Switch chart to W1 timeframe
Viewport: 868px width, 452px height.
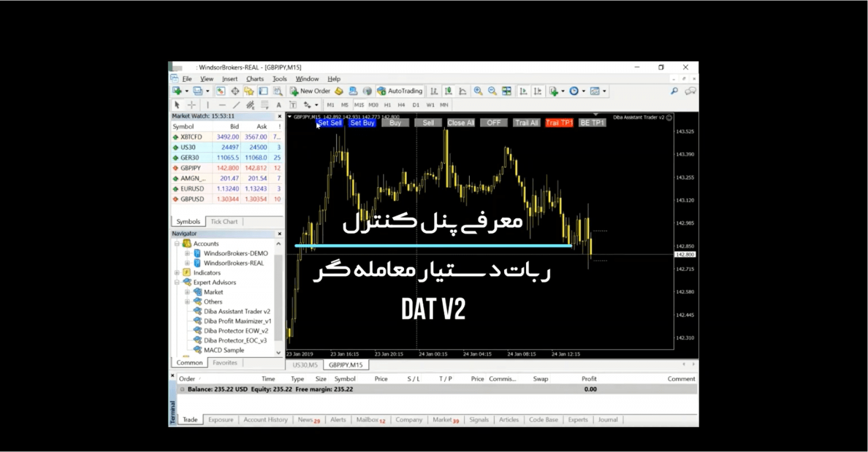point(430,105)
